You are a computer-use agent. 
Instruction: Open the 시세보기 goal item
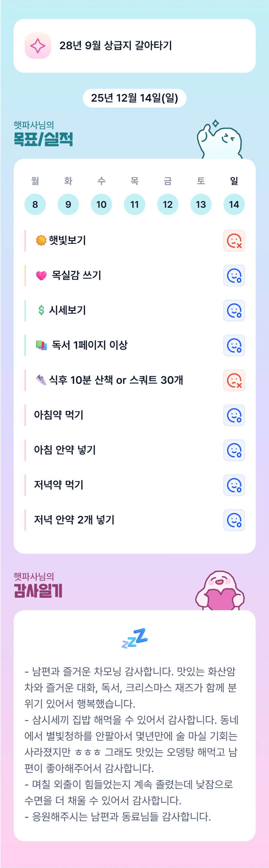(67, 310)
